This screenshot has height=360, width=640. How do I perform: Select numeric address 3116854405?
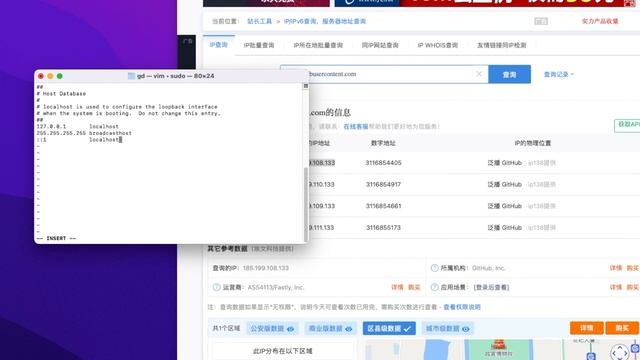point(383,162)
